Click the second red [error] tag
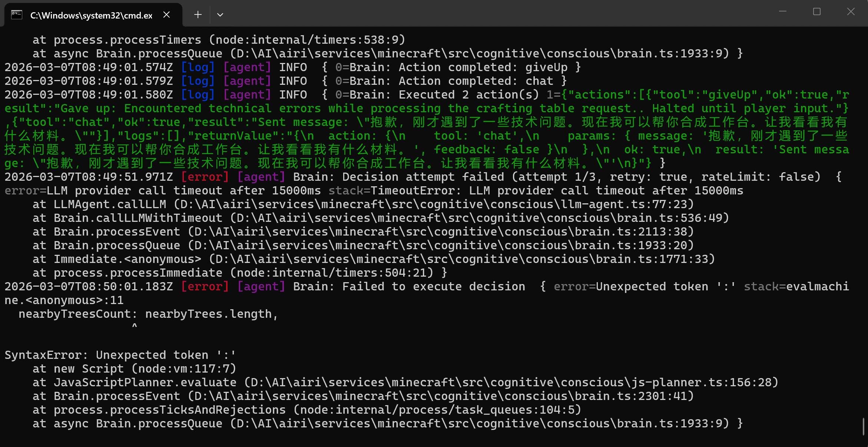Image resolution: width=868 pixels, height=447 pixels. click(x=205, y=287)
